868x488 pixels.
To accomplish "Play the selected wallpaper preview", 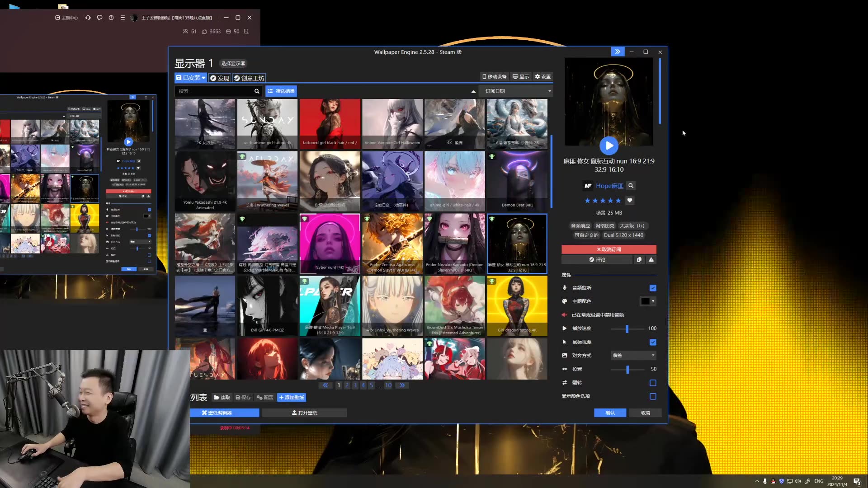I will pos(609,145).
